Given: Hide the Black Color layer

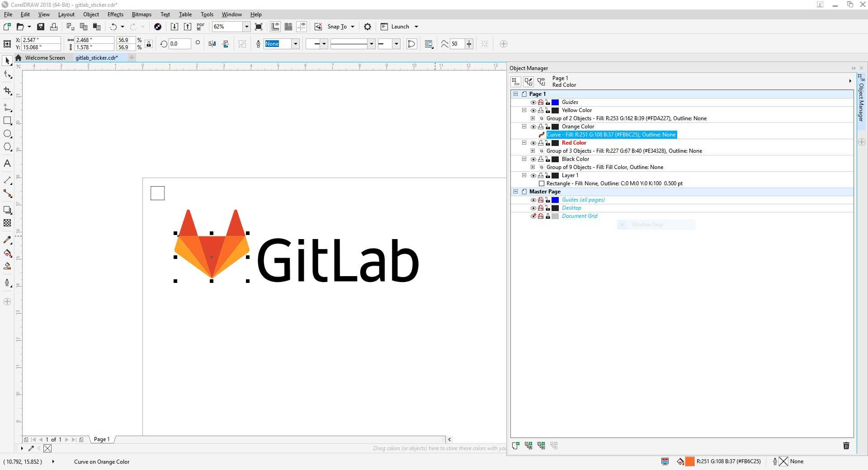Looking at the screenshot, I should point(533,159).
